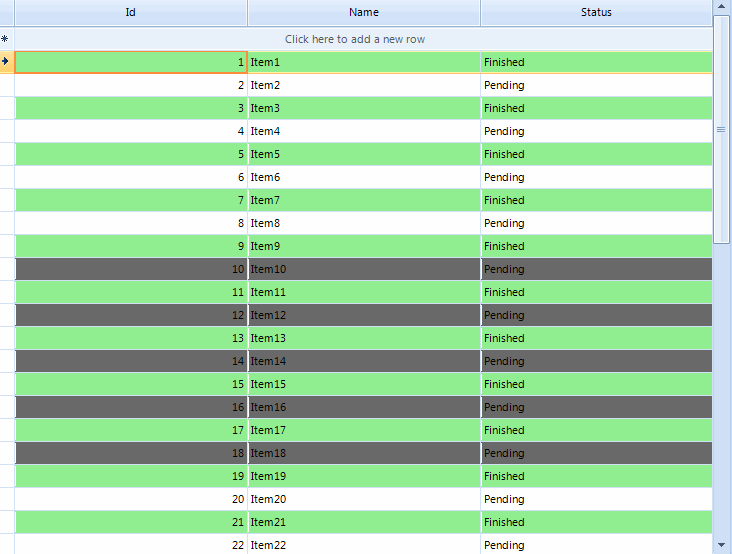Select the Item22 name cell
This screenshot has width=732, height=554.
[364, 544]
